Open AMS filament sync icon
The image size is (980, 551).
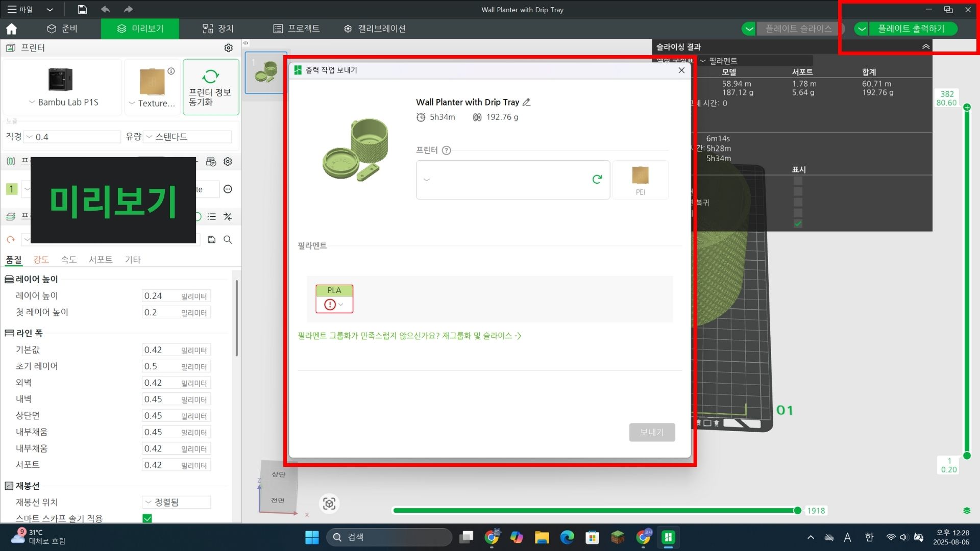pos(211,162)
